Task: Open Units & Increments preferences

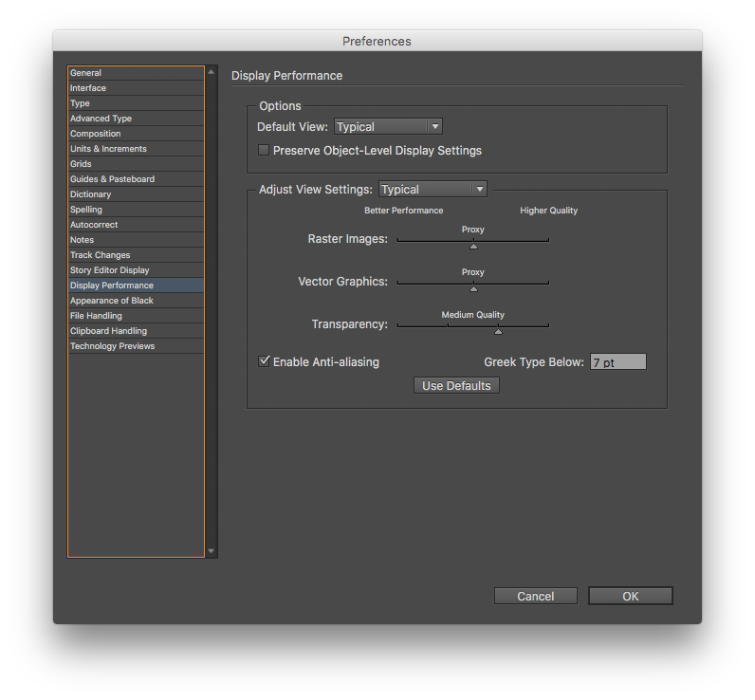Action: click(x=136, y=149)
